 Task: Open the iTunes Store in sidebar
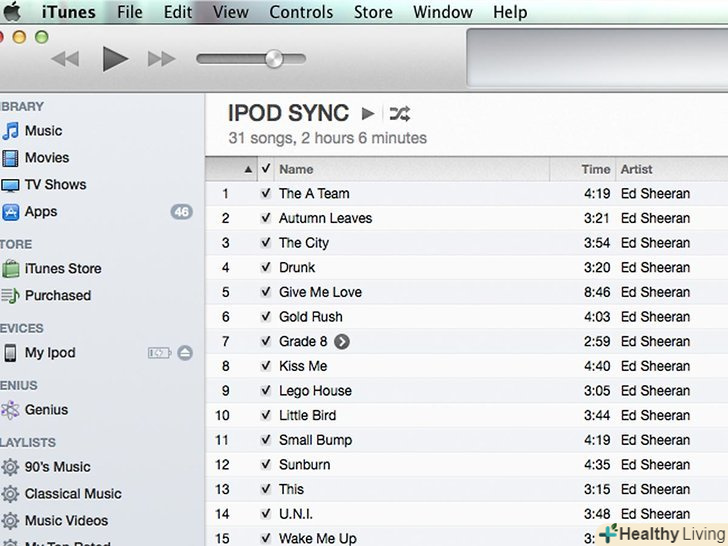(63, 269)
